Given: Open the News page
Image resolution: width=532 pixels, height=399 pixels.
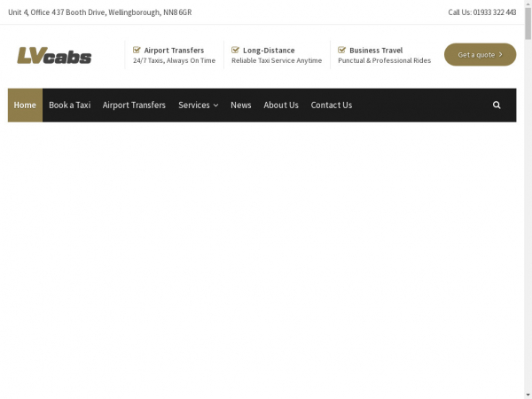Looking at the screenshot, I should 240,105.
